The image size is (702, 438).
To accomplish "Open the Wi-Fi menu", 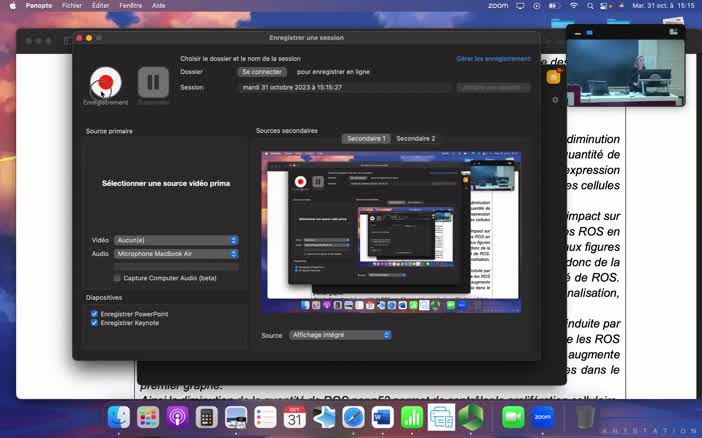I will (x=574, y=6).
